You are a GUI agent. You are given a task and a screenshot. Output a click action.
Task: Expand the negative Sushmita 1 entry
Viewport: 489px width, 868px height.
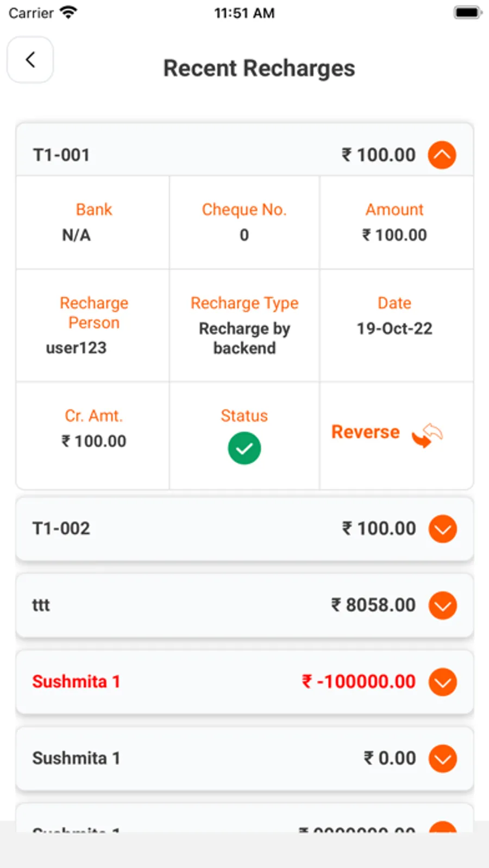pos(442,682)
